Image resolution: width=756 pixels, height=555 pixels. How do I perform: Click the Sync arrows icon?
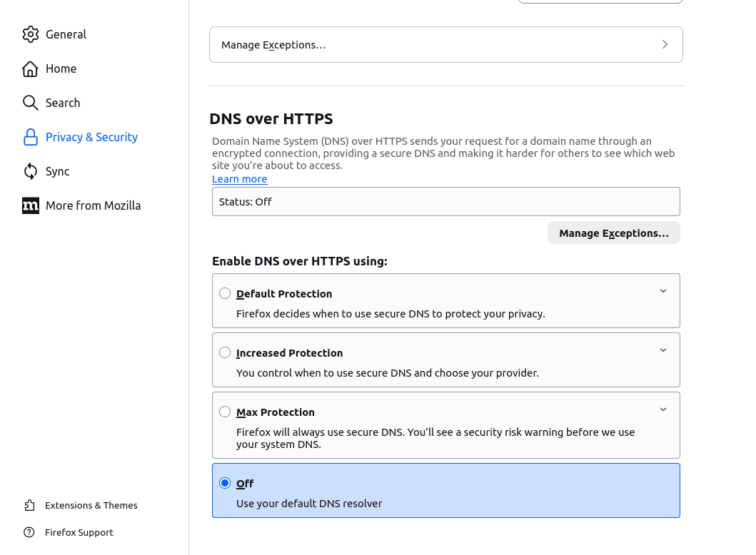click(x=30, y=171)
